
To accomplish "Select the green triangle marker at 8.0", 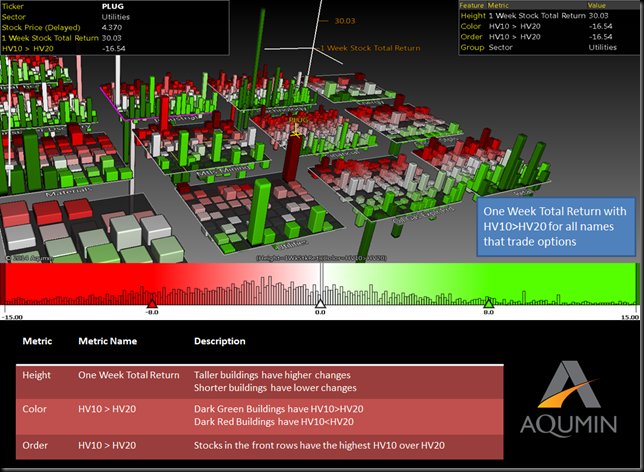I will click(x=488, y=304).
